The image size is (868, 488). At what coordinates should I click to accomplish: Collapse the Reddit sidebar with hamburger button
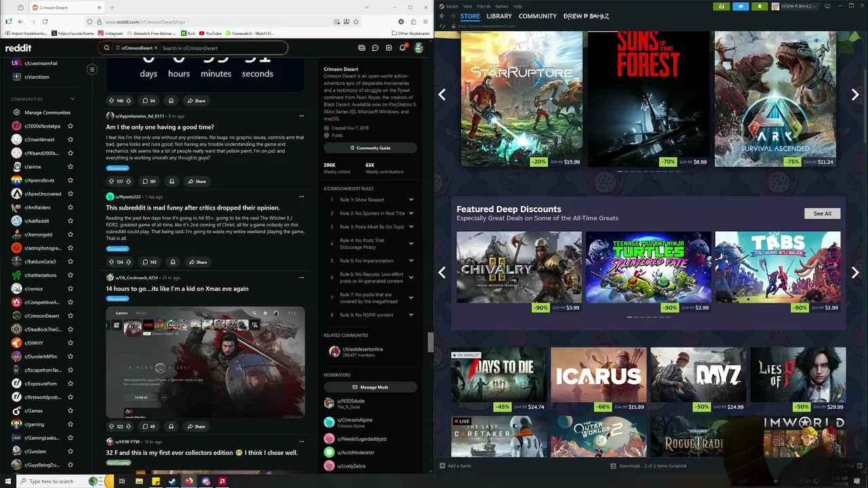[92, 69]
